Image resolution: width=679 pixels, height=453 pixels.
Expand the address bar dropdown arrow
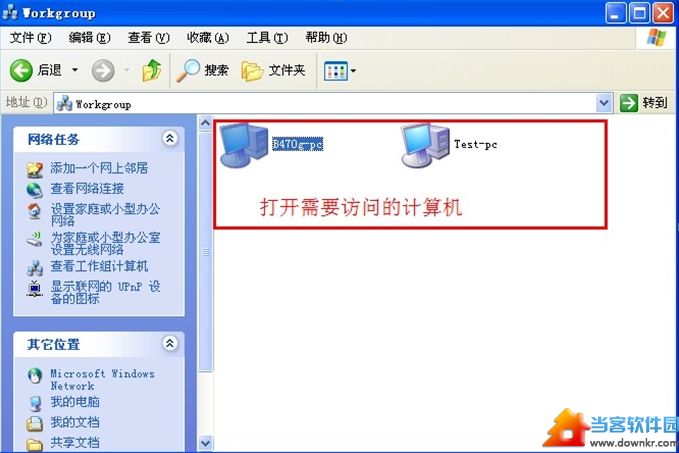pos(604,103)
